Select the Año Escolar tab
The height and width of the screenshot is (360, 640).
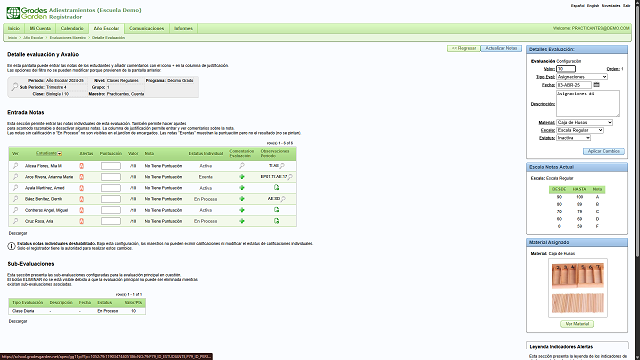(x=106, y=28)
